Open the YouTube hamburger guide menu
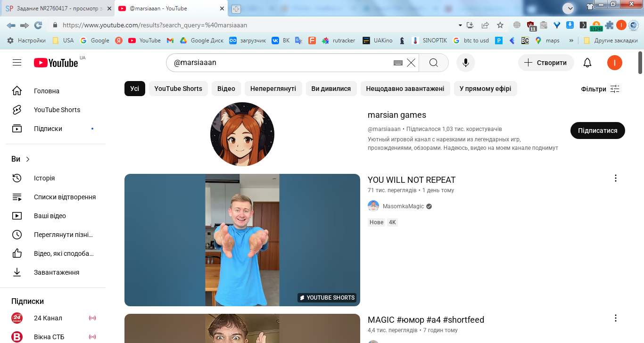This screenshot has width=644, height=343. 17,63
